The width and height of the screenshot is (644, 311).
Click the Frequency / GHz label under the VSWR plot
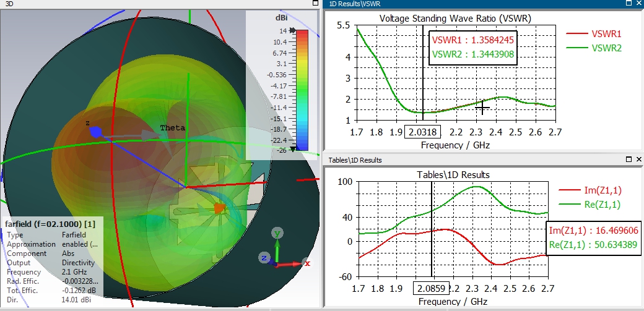[x=456, y=145]
